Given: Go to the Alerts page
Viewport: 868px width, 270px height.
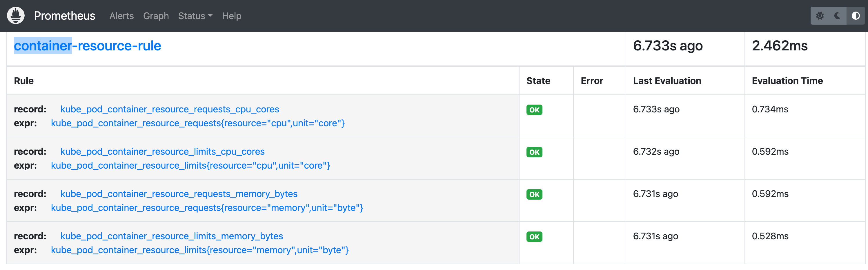Looking at the screenshot, I should coord(121,16).
